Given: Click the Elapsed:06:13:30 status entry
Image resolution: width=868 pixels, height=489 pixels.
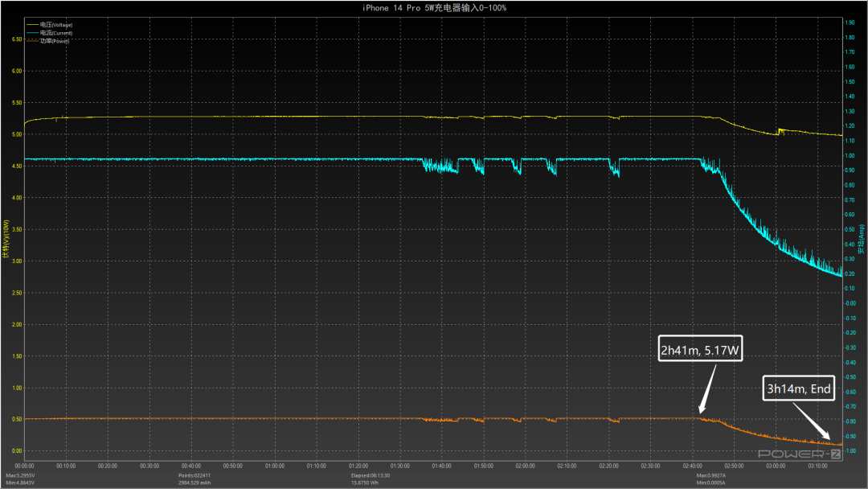Looking at the screenshot, I should pos(371,475).
